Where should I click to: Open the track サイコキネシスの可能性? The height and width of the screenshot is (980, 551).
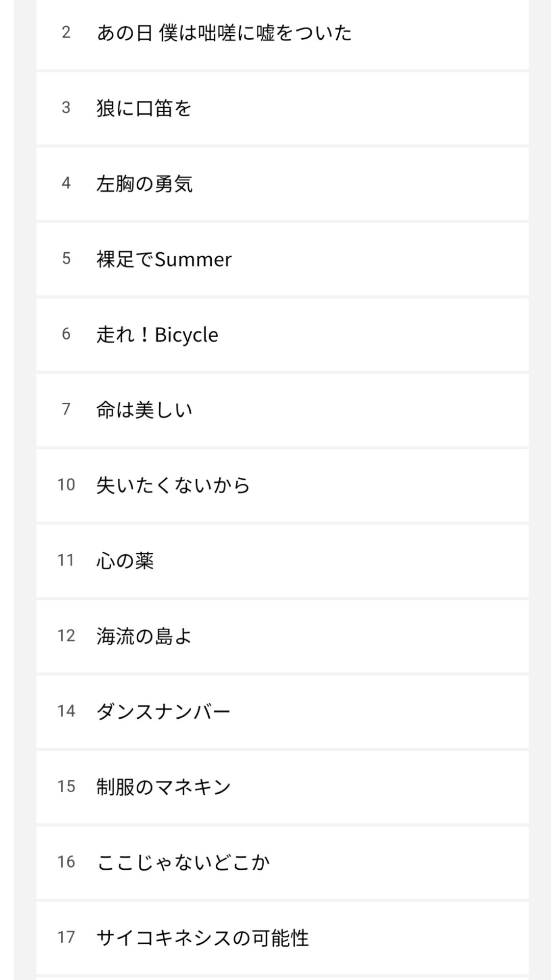(203, 938)
